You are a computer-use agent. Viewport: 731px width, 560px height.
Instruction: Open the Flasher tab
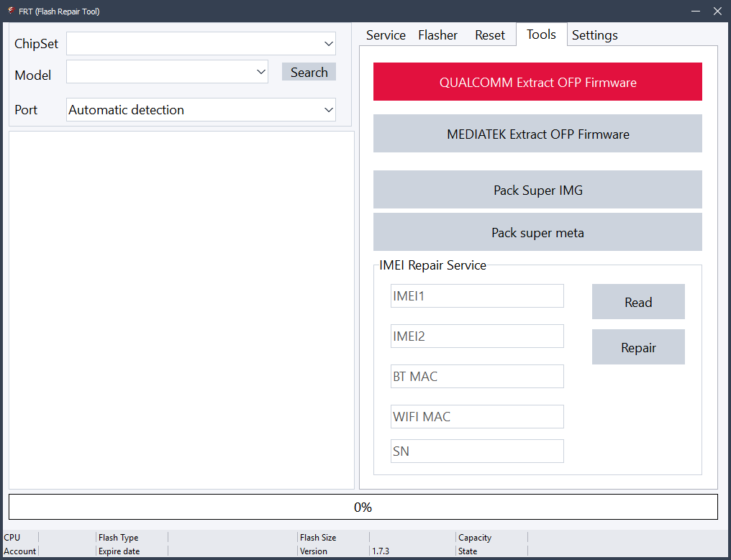437,35
